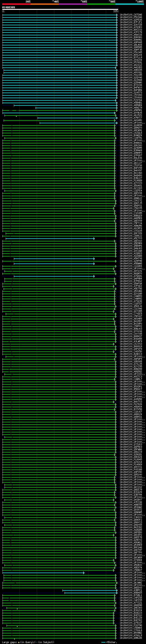Viewport: 146px width, 644px height.
Task: Click the green alignment bar for UniRef100_A5B5R1
Action: point(60,110)
